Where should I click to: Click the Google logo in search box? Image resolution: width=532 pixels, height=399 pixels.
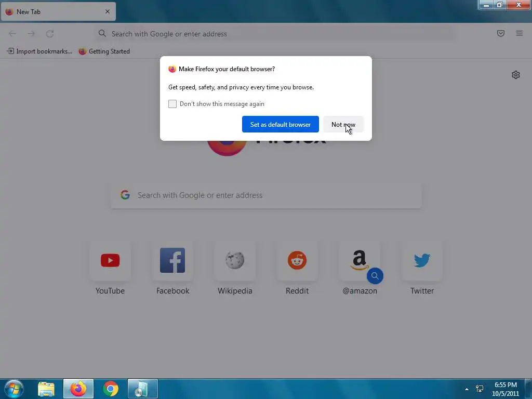pyautogui.click(x=125, y=195)
